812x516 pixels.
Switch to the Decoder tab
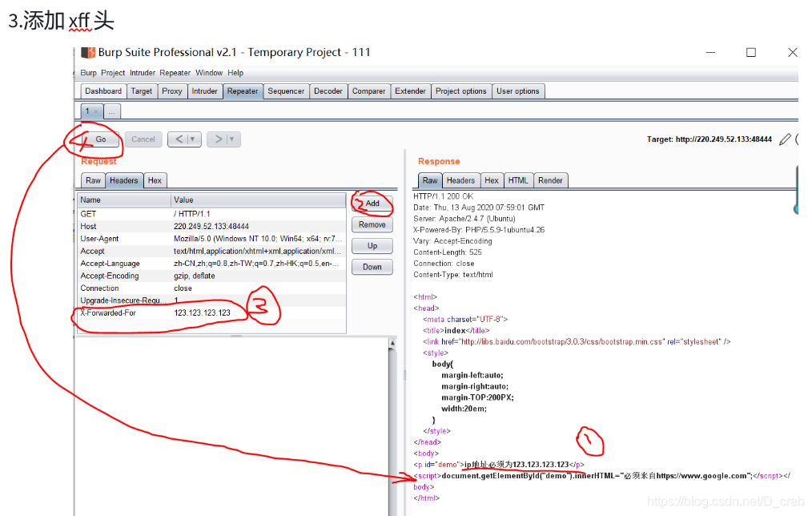328,91
